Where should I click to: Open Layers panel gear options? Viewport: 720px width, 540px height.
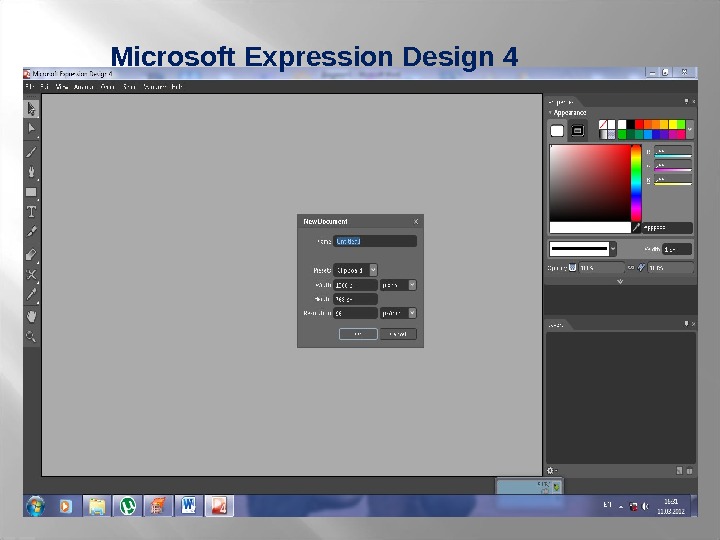(551, 470)
